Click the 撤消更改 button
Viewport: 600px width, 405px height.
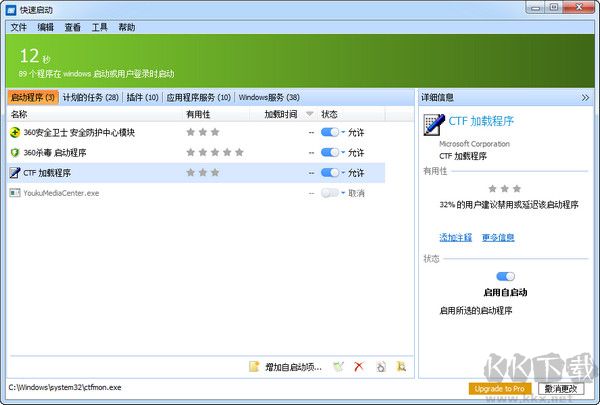pos(561,389)
